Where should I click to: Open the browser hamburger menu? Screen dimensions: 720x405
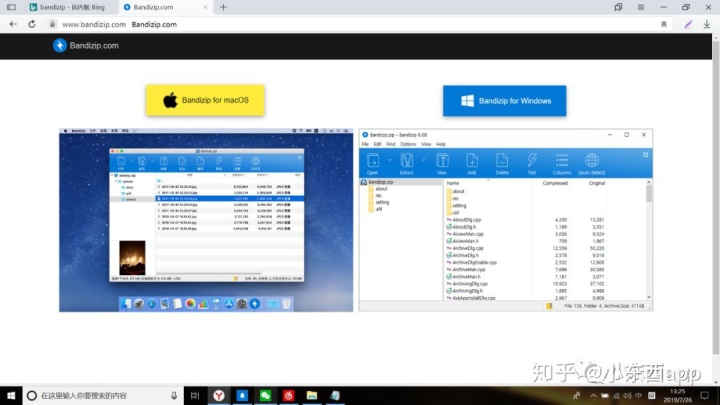(641, 7)
